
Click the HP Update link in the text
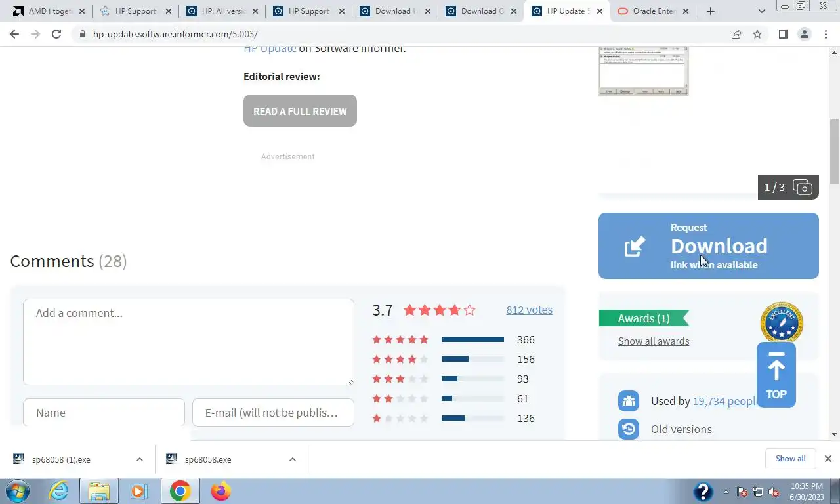click(270, 48)
